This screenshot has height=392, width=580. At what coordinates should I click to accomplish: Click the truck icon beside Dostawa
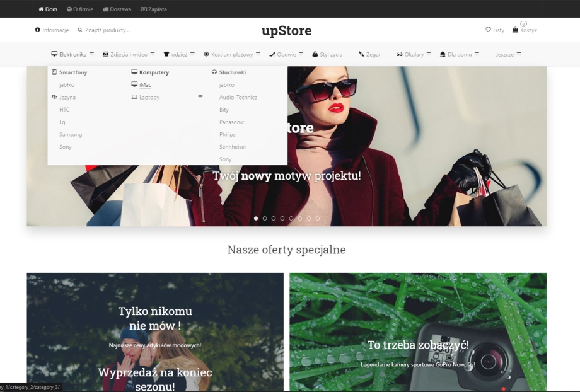pos(105,9)
